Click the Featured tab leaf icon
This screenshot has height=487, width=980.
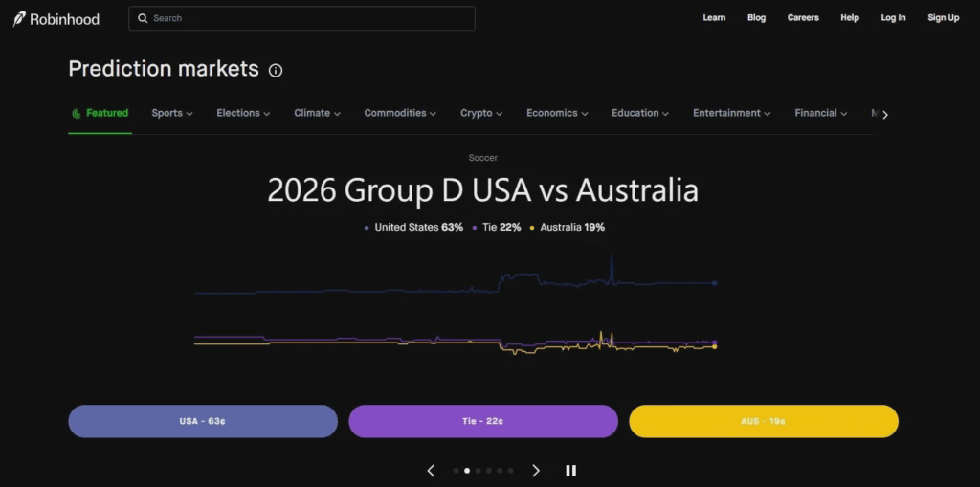[x=77, y=113]
